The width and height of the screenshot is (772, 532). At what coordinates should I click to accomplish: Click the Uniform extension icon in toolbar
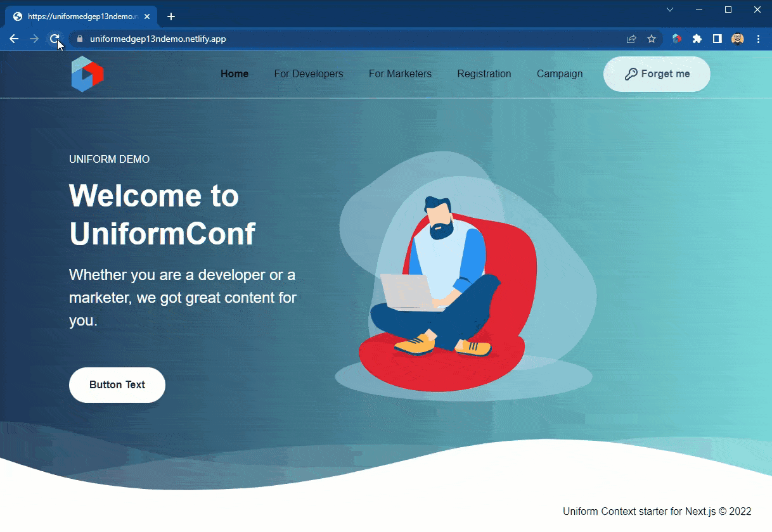click(677, 39)
